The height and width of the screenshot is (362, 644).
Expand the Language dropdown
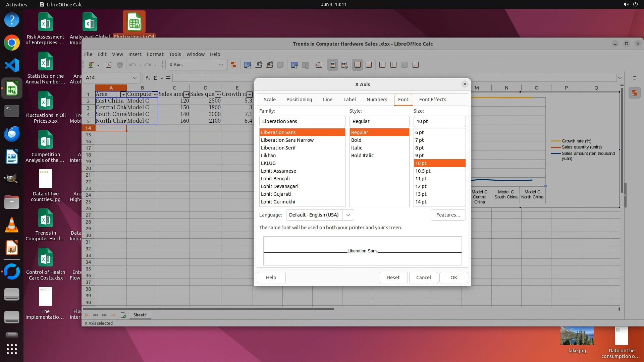(348, 215)
